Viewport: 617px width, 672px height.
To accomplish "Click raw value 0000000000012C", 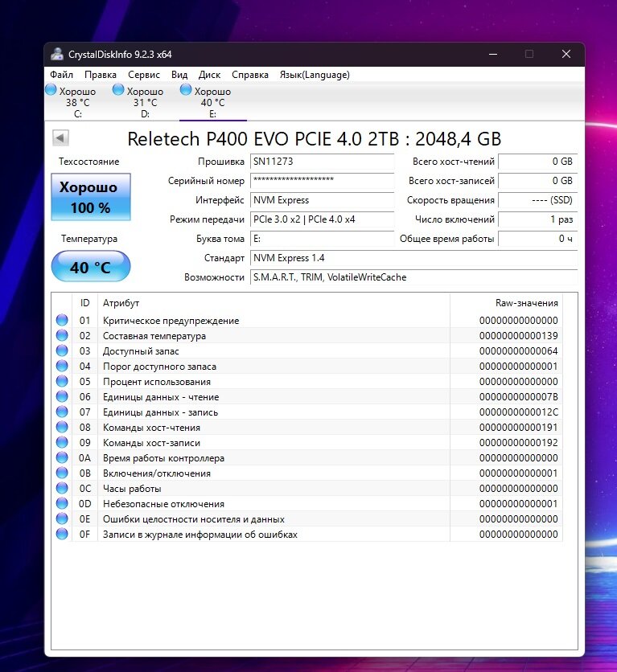I will point(518,412).
